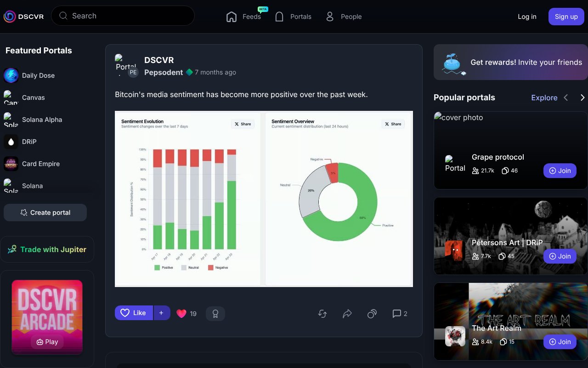Open Trade with Jupiter

47,249
